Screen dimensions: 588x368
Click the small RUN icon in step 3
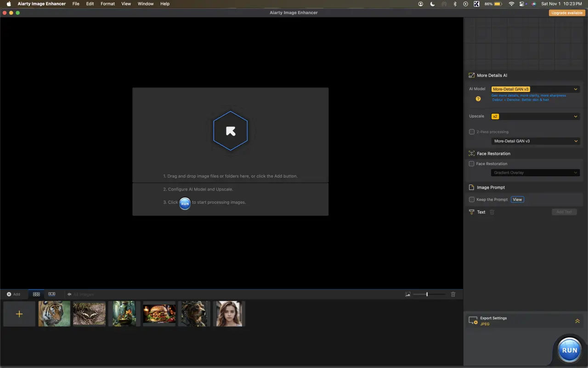coord(185,203)
